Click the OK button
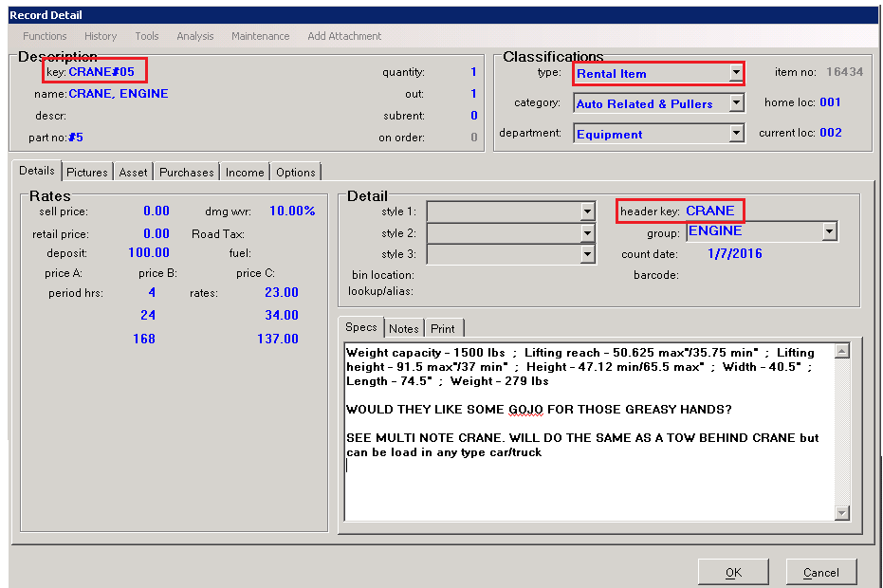 click(x=733, y=572)
